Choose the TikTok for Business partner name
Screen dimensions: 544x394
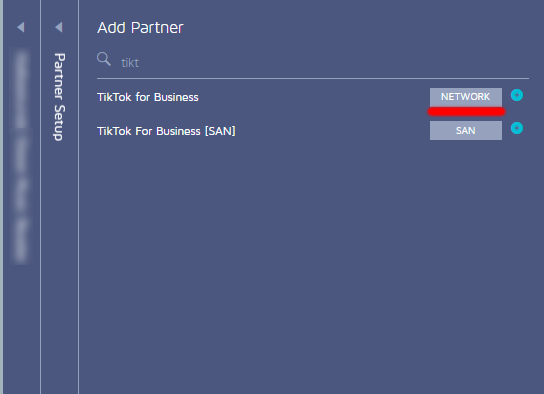148,97
